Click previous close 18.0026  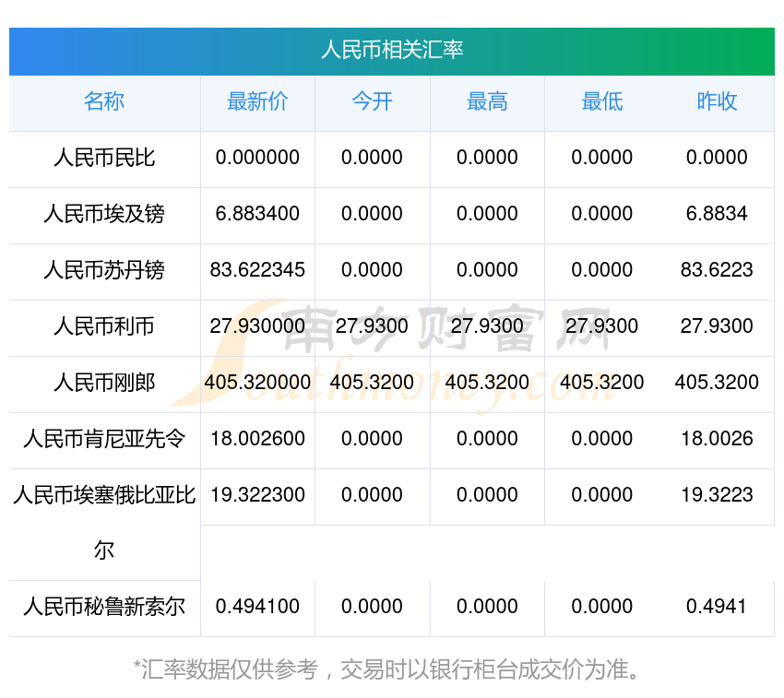click(x=717, y=439)
